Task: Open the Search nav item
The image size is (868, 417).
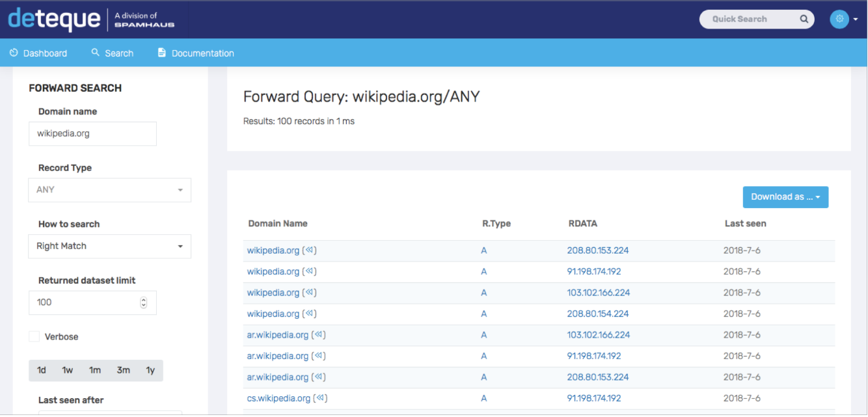Action: click(x=113, y=53)
